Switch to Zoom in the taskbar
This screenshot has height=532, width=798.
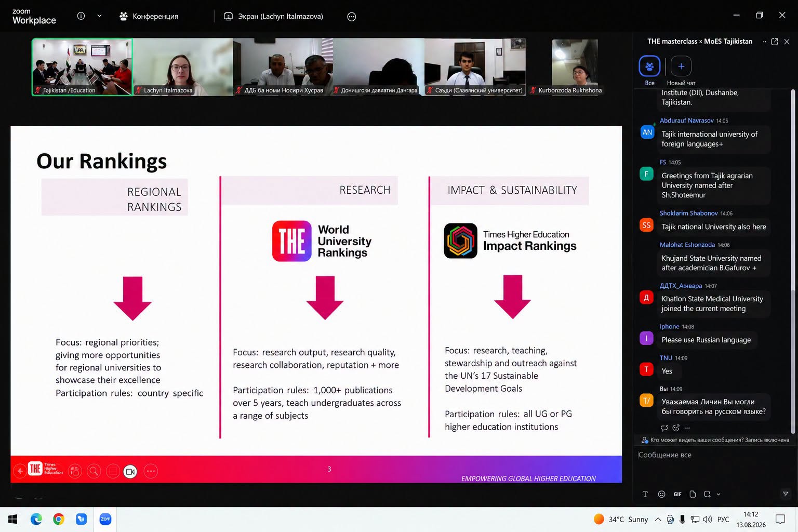tap(105, 519)
